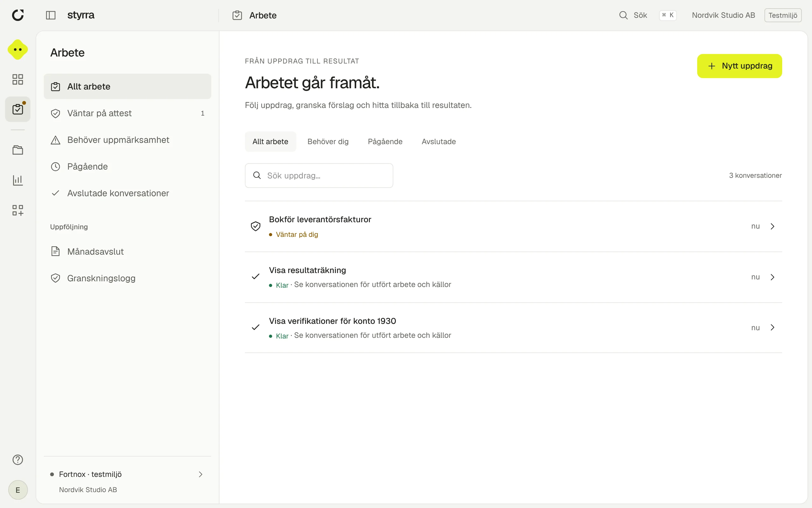Switch to Behöver dig tab

(328, 142)
